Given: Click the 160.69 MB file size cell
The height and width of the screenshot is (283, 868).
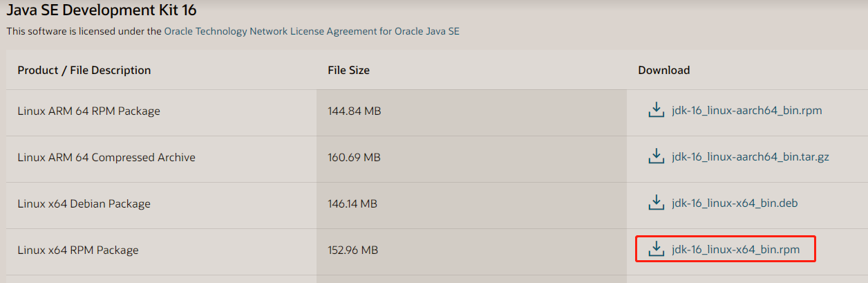Looking at the screenshot, I should (x=354, y=157).
